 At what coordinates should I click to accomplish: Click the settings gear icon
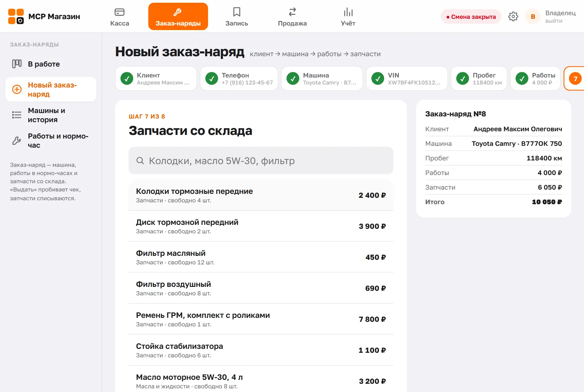[x=513, y=16]
